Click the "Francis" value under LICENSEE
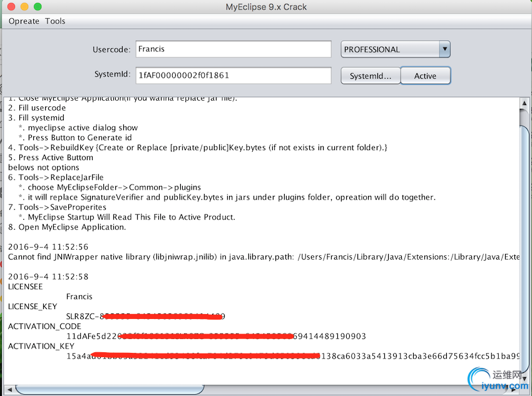This screenshot has width=532, height=396. [79, 297]
